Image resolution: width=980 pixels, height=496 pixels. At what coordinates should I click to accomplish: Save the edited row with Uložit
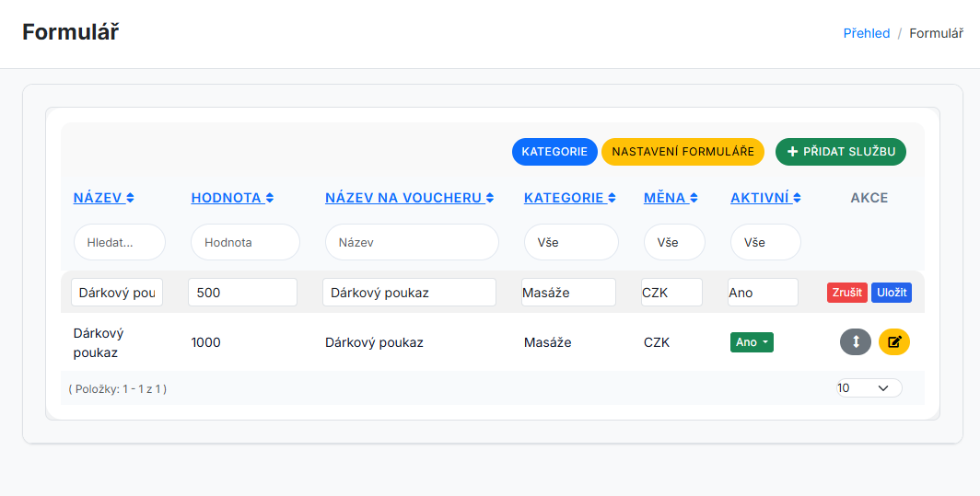click(x=891, y=293)
